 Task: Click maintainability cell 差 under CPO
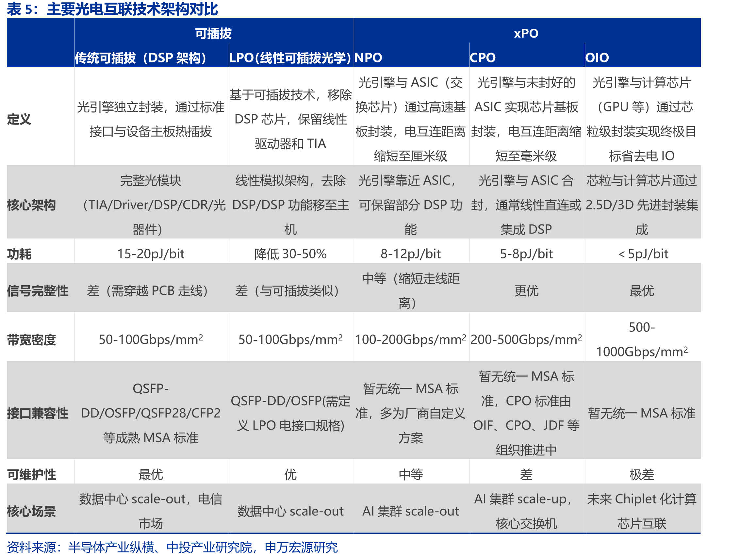point(526,475)
